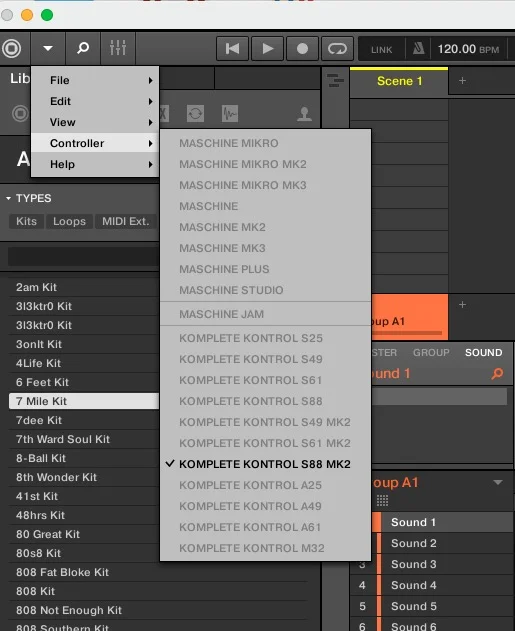The height and width of the screenshot is (631, 515).
Task: Select the Loops type tag
Action: click(x=69, y=221)
